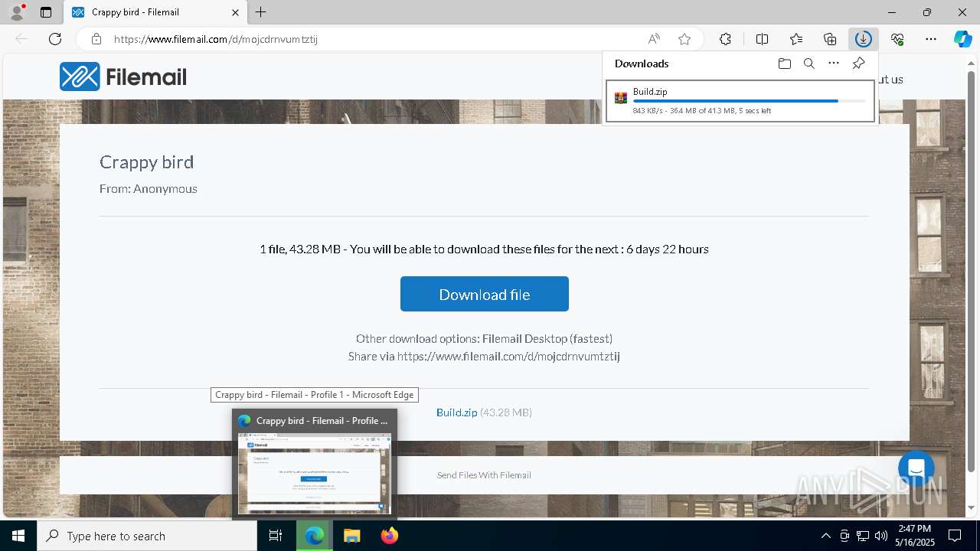Launch Firefox from the taskbar

(389, 536)
